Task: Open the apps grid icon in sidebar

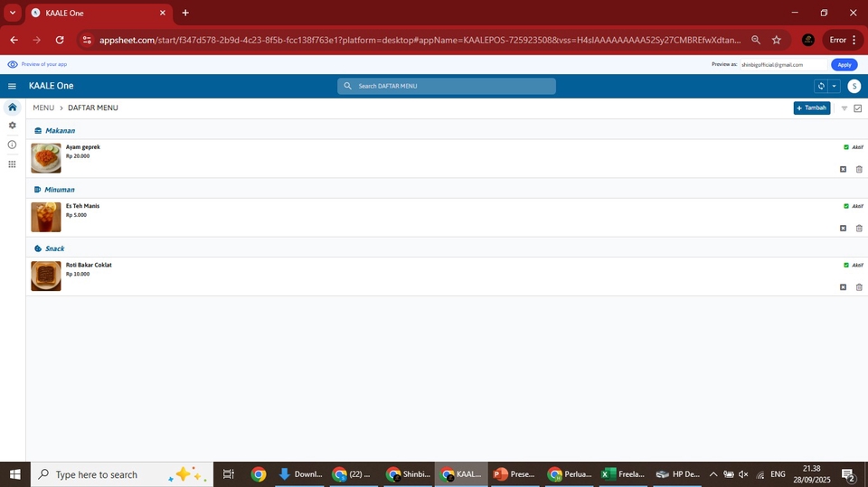Action: pos(12,164)
